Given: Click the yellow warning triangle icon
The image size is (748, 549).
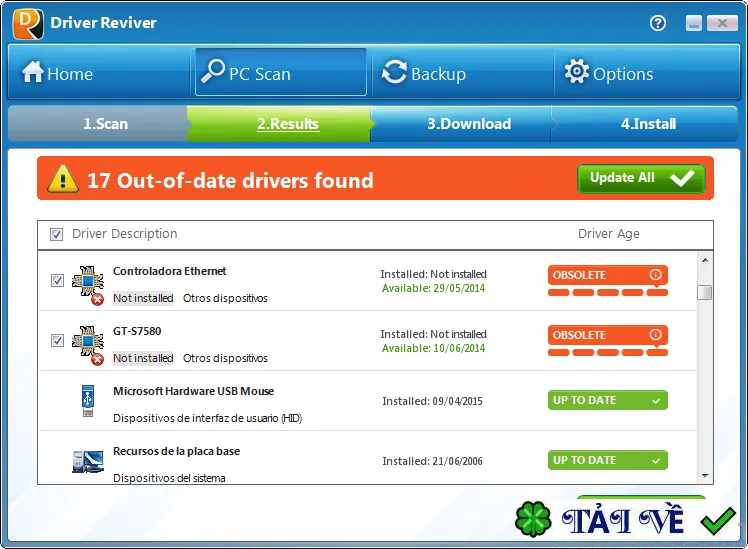Looking at the screenshot, I should pyautogui.click(x=63, y=179).
